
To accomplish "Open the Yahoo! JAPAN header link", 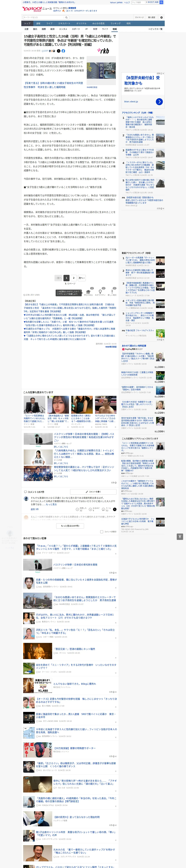I will tap(116, 2).
